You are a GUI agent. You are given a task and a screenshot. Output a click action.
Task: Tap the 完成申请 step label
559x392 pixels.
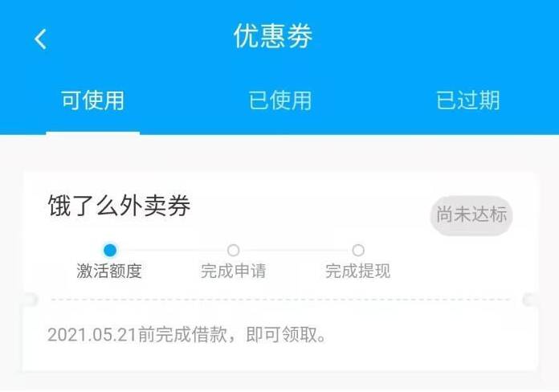pos(233,271)
